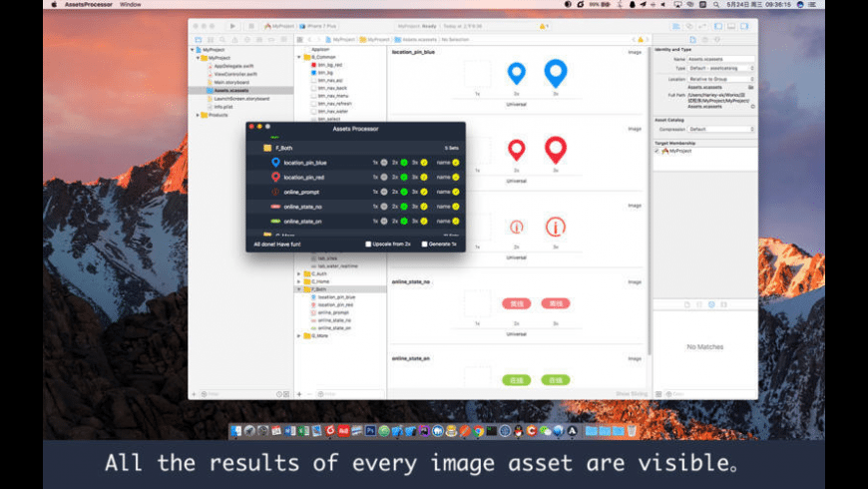Select online_state_on in Xcode asset list
Screen dimensions: 868x489
click(x=334, y=328)
